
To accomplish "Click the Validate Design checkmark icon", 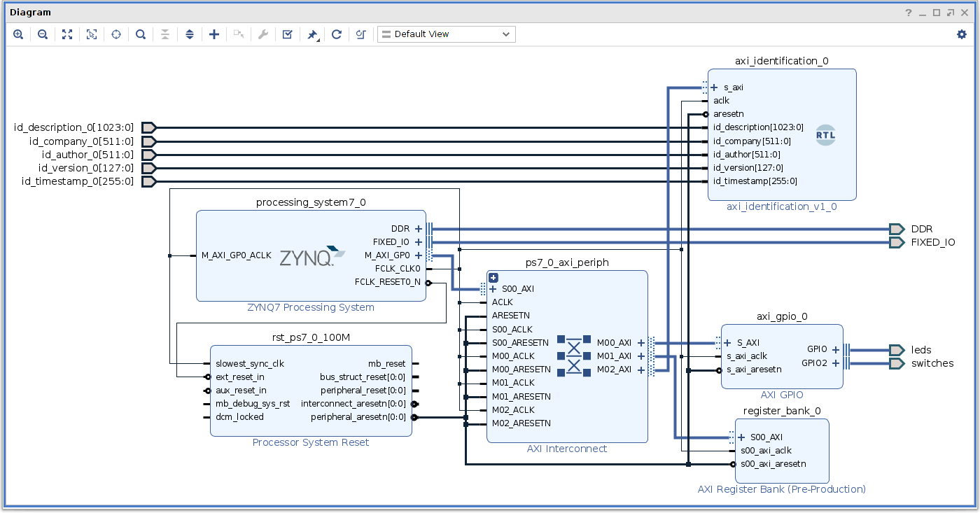I will pos(287,34).
